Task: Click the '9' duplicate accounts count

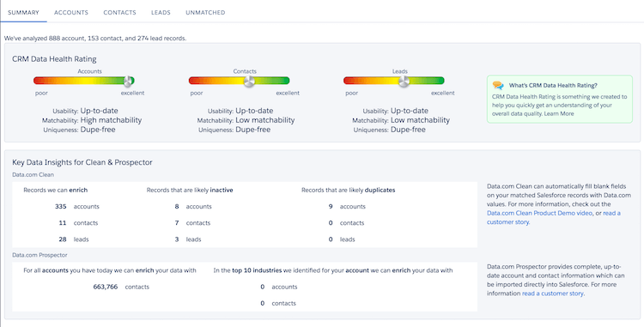Action: click(x=331, y=206)
